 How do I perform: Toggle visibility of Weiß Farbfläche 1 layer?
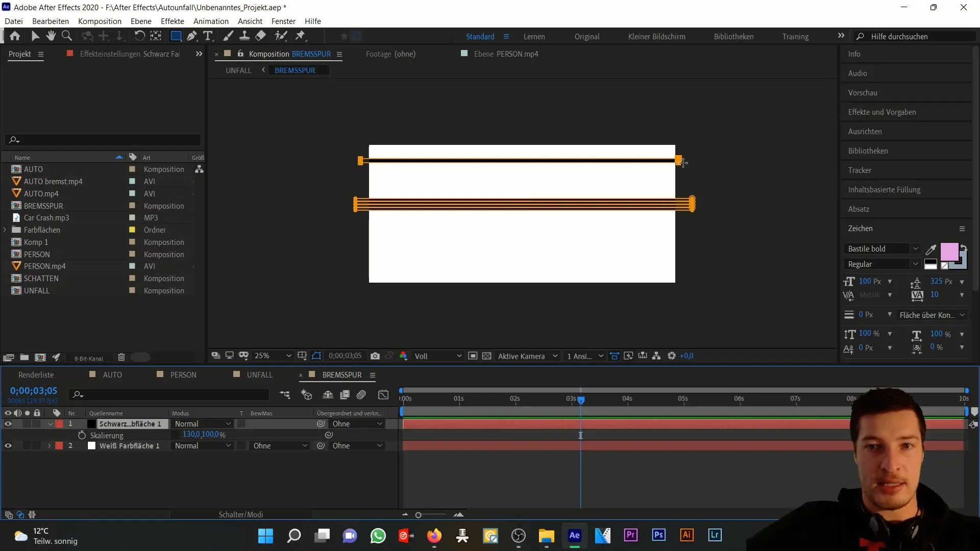8,445
